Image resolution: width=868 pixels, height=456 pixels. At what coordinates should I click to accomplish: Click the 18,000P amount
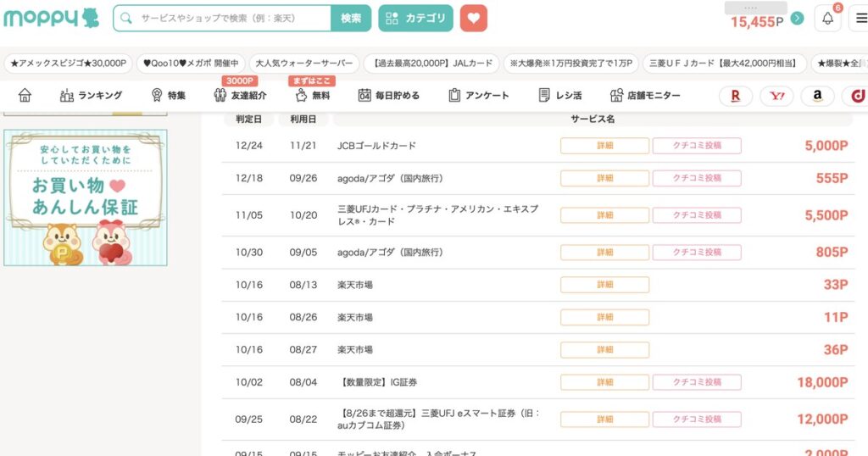pyautogui.click(x=822, y=382)
